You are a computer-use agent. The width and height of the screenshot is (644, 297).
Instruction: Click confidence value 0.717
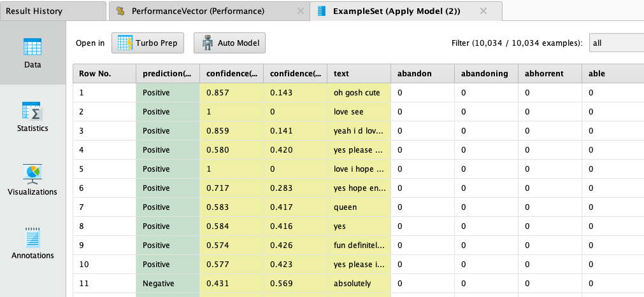pos(232,188)
